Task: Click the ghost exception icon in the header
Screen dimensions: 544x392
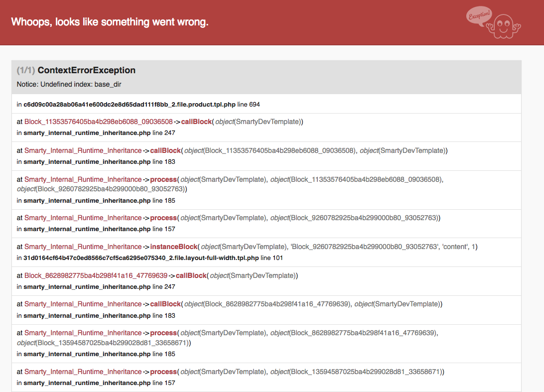Action: pos(504,26)
